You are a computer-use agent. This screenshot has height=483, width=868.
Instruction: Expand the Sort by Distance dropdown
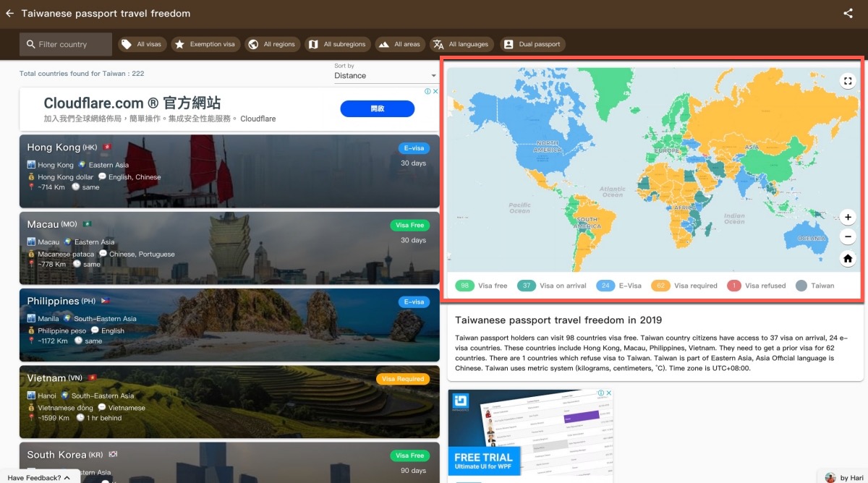[x=386, y=75]
